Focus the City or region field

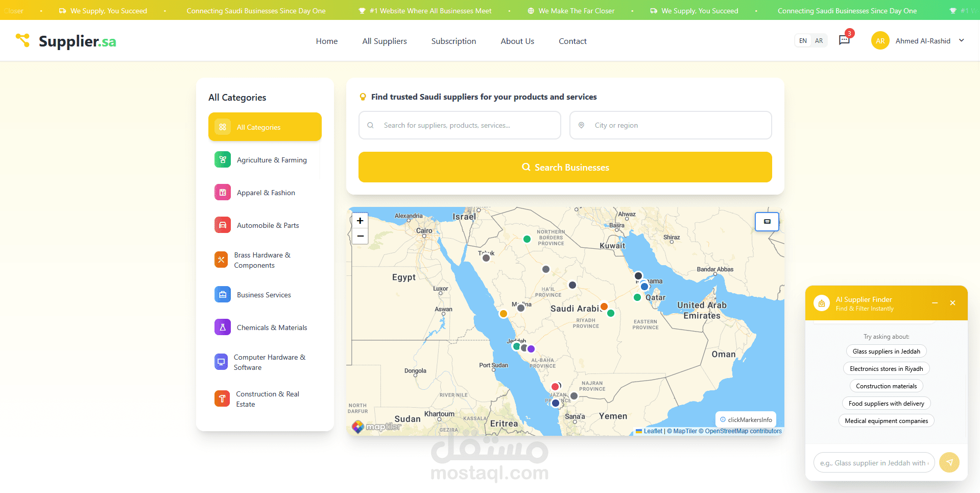(x=671, y=125)
